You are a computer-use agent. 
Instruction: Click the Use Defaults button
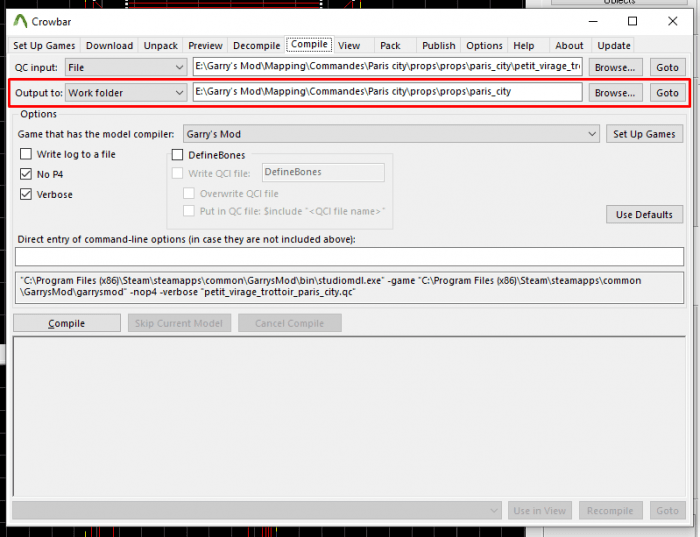644,214
